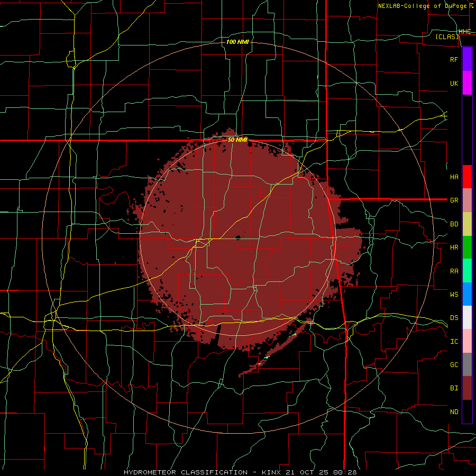
Task: Select the GC gray legend swatch
Action: [467, 364]
